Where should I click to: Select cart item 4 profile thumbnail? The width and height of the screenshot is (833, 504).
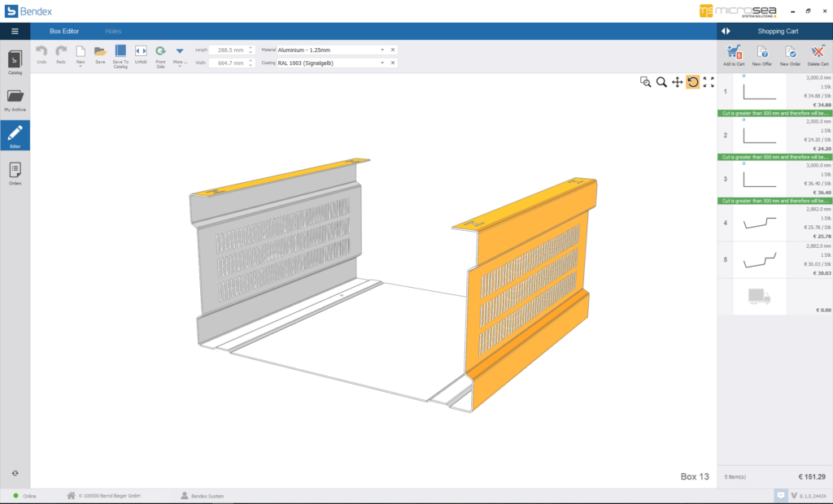tap(760, 223)
